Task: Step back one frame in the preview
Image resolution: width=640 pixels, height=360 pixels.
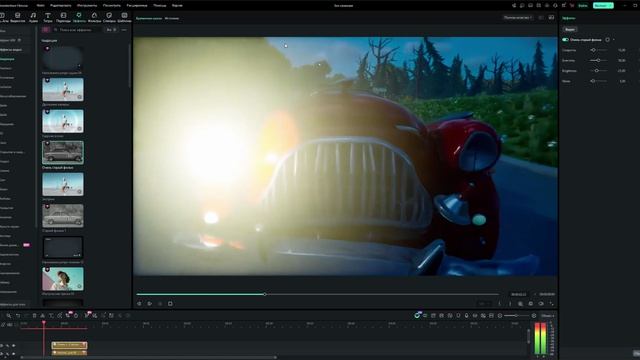Action: pos(139,304)
